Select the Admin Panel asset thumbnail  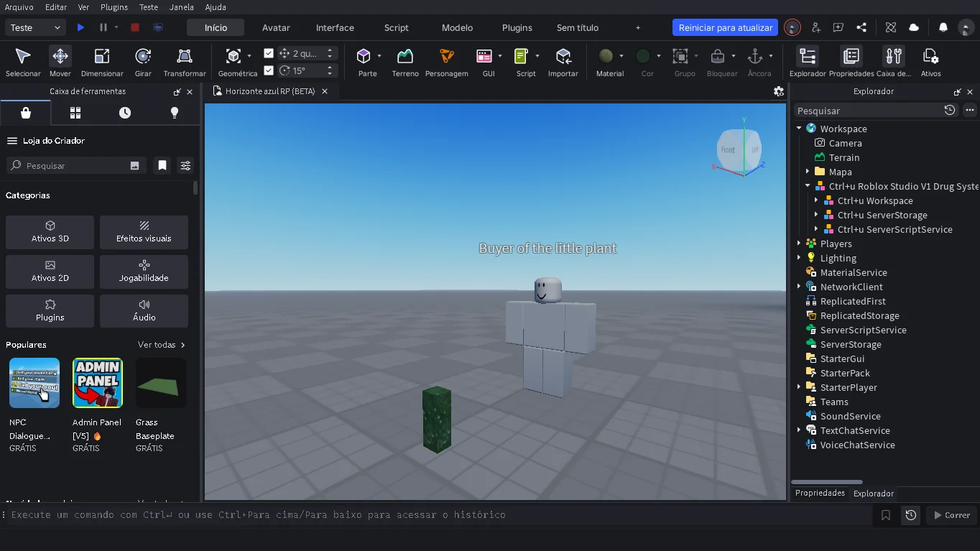pos(98,383)
